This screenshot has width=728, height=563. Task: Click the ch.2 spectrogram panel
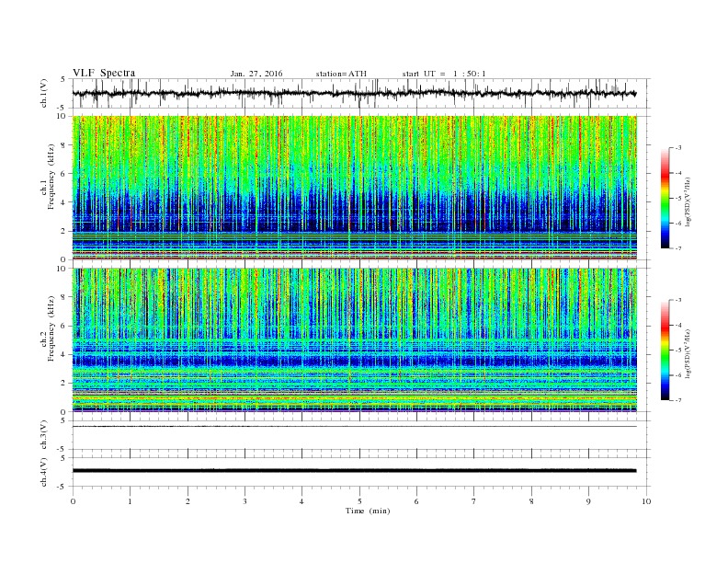(x=355, y=340)
